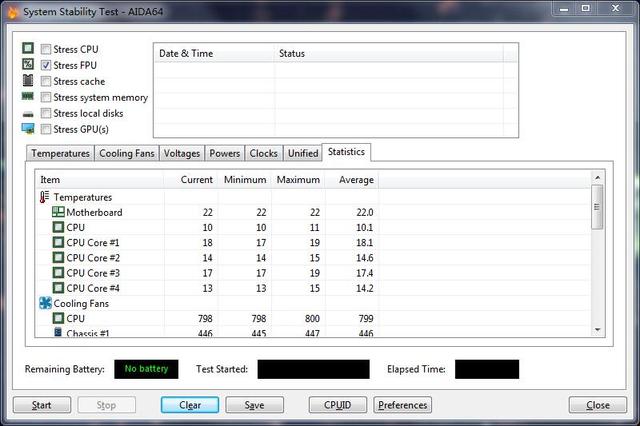Click the statistics list scroll down arrow

pos(598,330)
